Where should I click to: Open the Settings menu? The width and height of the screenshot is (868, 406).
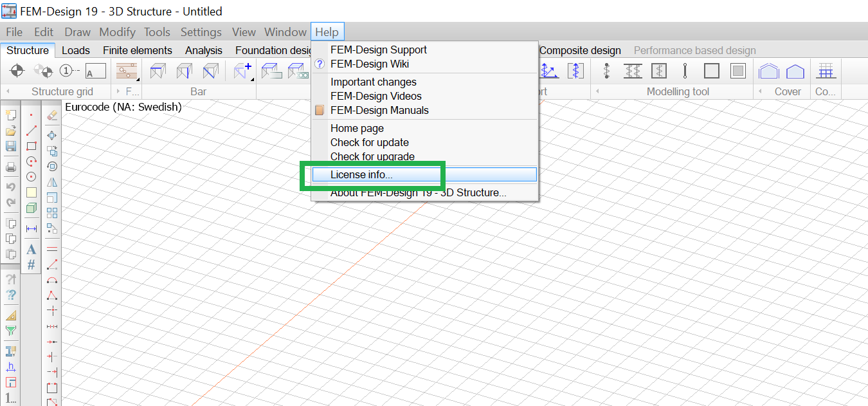(x=201, y=32)
